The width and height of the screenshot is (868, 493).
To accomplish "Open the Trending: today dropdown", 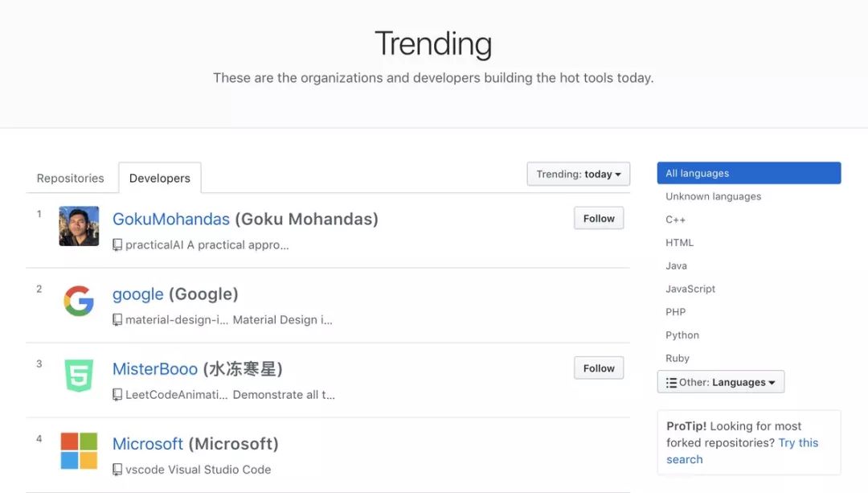I will point(578,175).
